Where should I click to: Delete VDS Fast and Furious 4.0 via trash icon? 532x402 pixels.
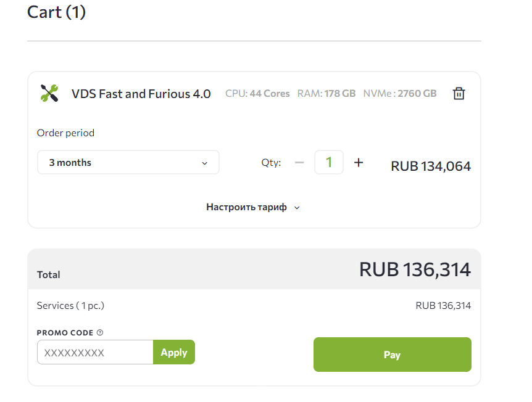[x=459, y=93]
